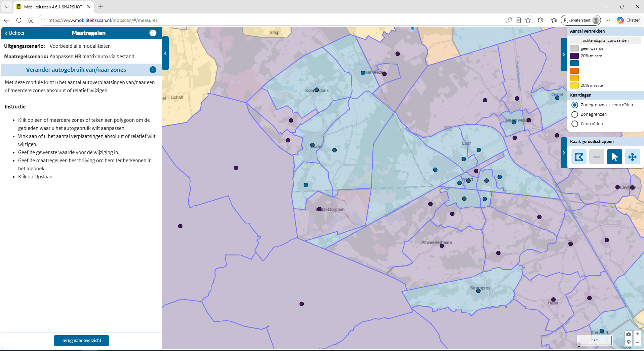Screen dimensions: 644x351
Task: Activate the pointer selection tool
Action: 614,157
